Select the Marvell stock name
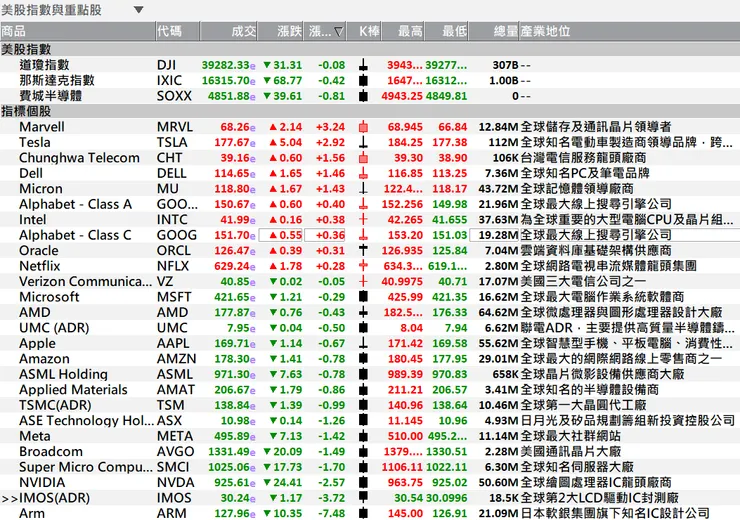This screenshot has width=740, height=520. pyautogui.click(x=42, y=127)
